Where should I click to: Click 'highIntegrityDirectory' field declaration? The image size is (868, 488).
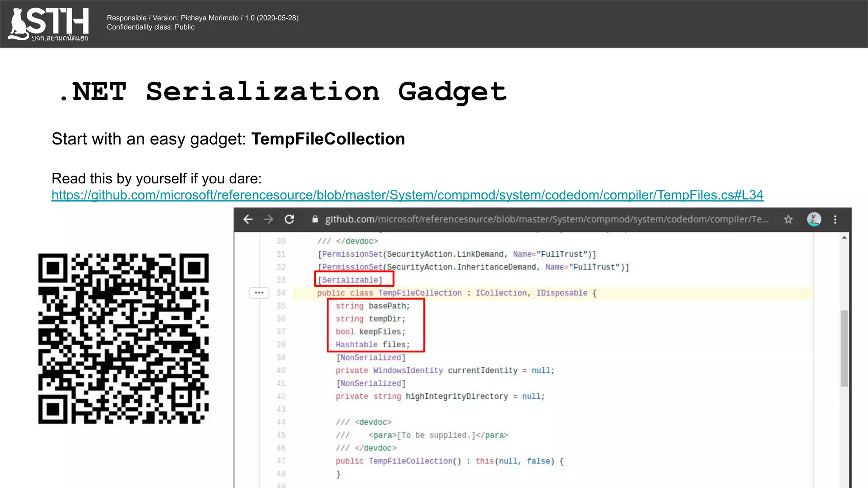[x=440, y=396]
